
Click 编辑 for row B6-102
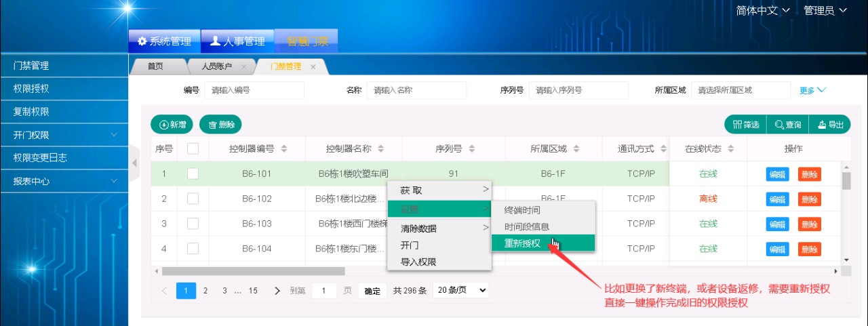click(778, 199)
